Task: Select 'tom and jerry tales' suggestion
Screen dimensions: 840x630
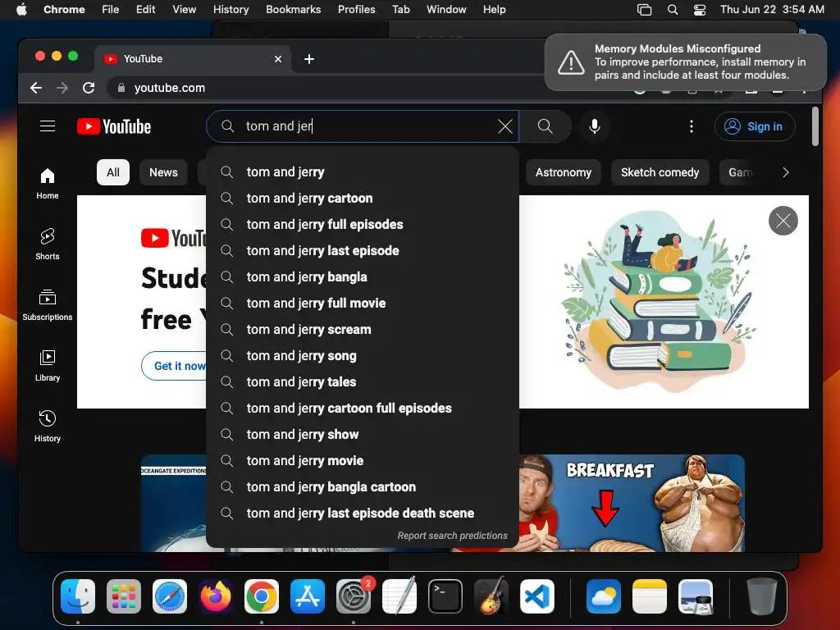Action: point(363,382)
